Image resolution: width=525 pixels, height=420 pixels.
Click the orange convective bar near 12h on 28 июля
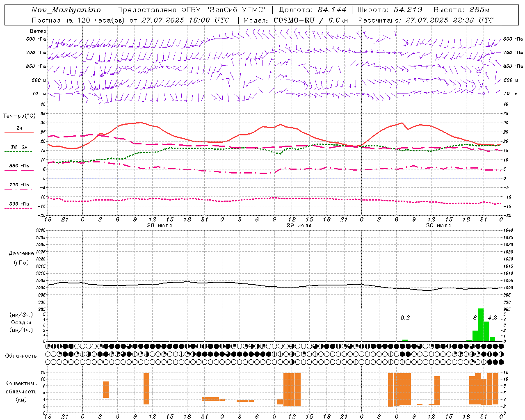coord(146,389)
